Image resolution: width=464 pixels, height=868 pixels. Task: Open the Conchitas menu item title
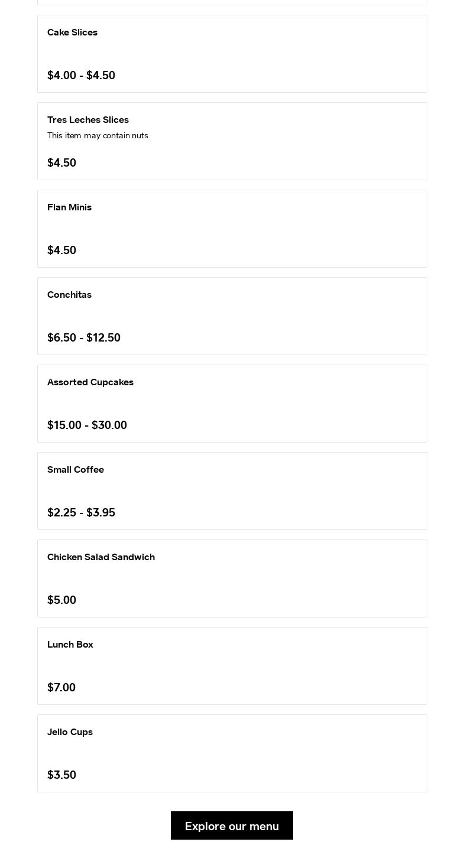[x=69, y=295]
